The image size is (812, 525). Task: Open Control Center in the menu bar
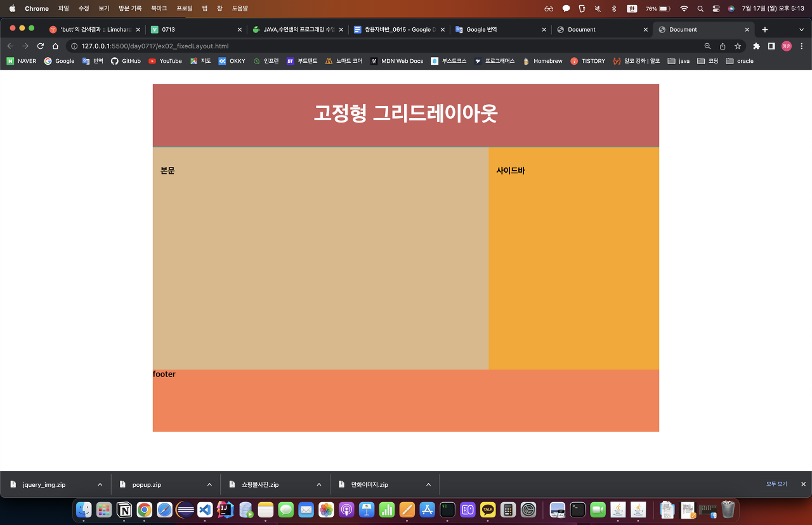(x=716, y=8)
